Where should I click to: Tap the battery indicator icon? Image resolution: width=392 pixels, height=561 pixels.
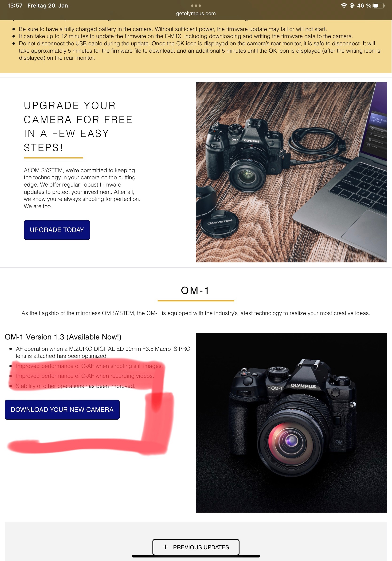point(378,5)
